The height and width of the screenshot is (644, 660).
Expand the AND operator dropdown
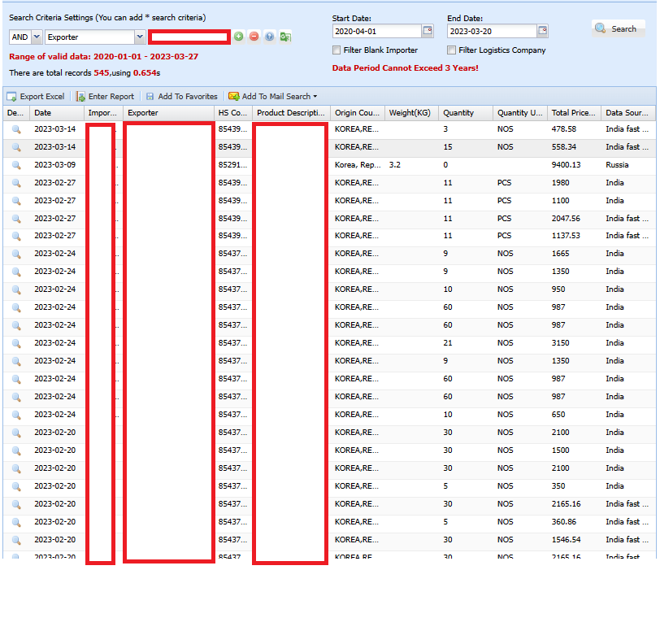(x=37, y=37)
